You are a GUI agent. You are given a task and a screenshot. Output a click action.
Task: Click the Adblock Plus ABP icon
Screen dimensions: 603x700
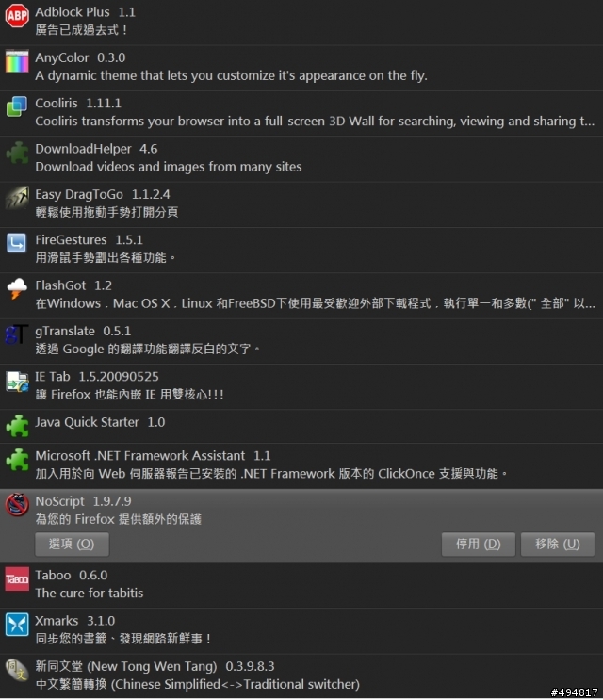[17, 16]
